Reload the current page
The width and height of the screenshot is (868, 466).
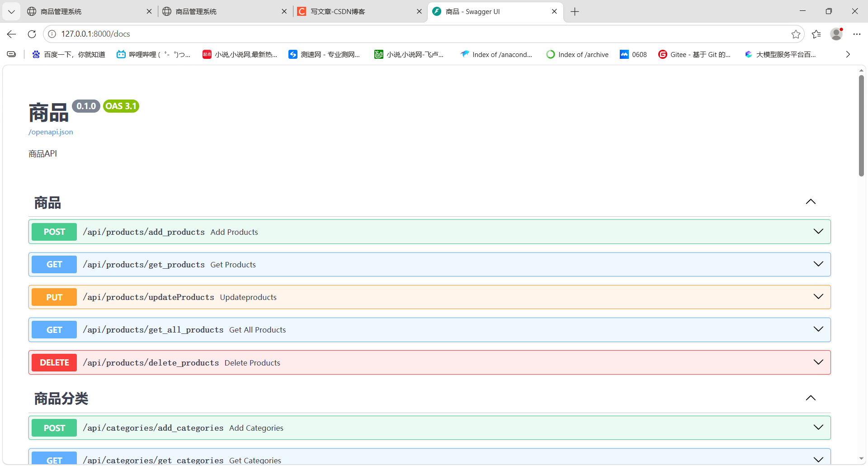tap(32, 34)
